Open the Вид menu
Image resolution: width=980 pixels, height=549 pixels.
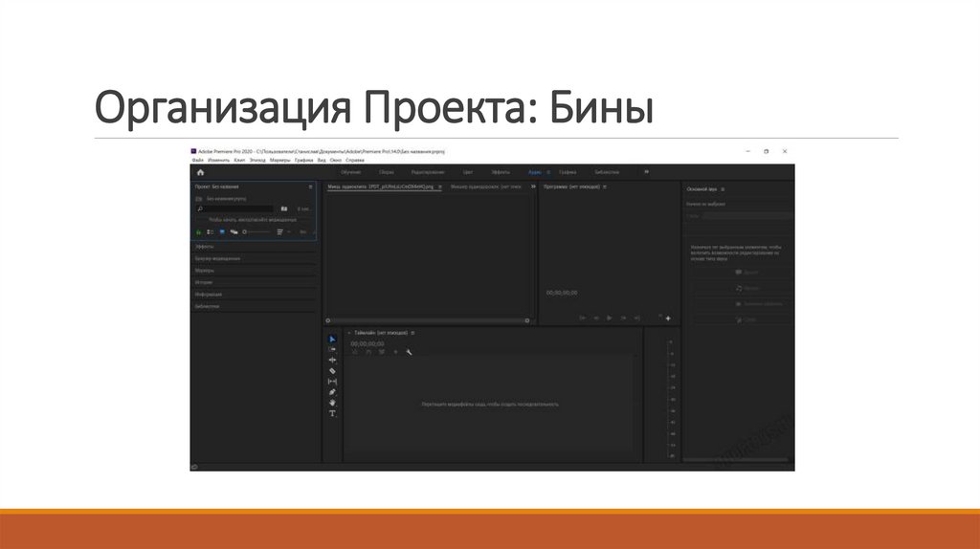click(322, 161)
